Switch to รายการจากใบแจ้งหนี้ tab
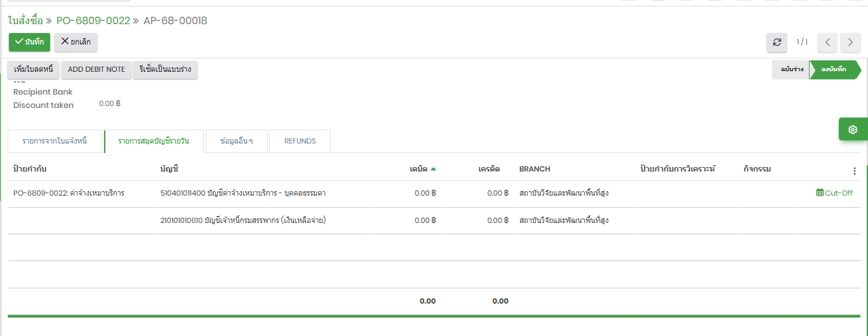Viewport: 868px width, 336px height. 55,142
